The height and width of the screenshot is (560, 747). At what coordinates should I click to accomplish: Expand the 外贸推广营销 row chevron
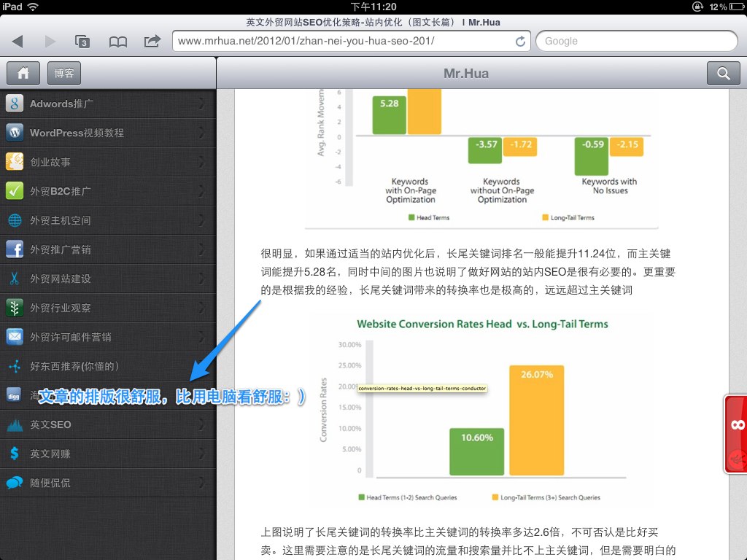coord(201,249)
